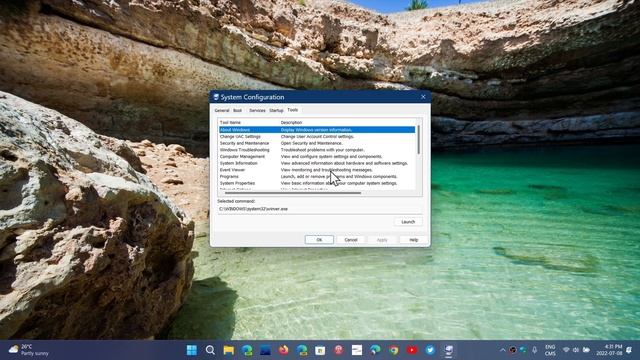The width and height of the screenshot is (640, 360).
Task: Open taskbar Search magnifier
Action: pyautogui.click(x=210, y=350)
